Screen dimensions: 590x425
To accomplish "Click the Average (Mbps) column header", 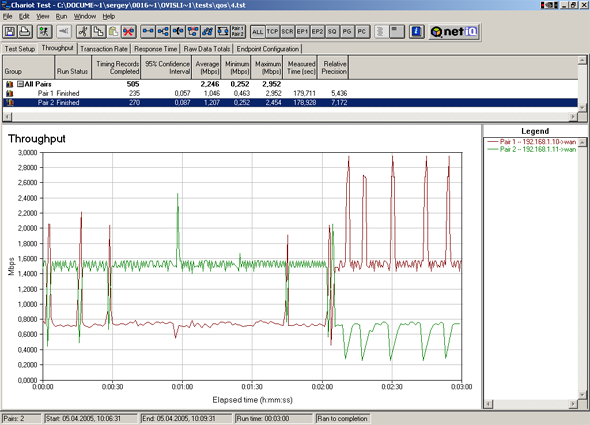I will pyautogui.click(x=207, y=67).
